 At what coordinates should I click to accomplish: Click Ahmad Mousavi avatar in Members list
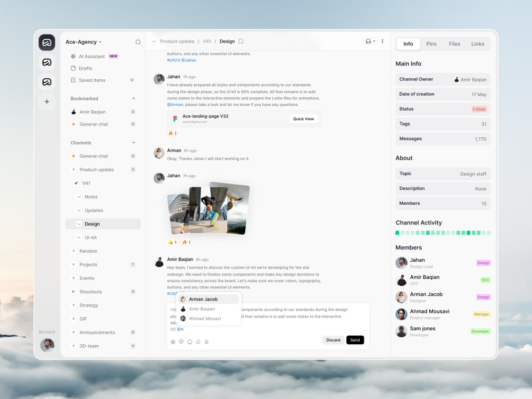[x=401, y=314]
